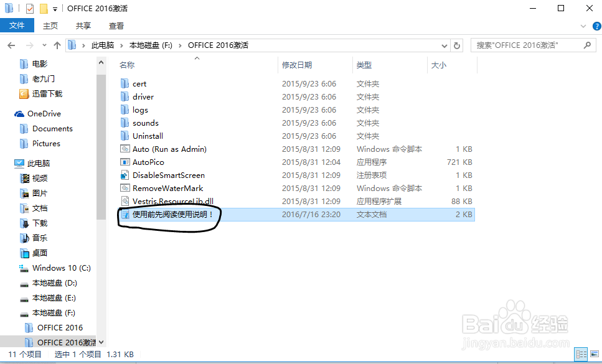Switch to the 查看 ribbon tab
602x364 pixels.
pyautogui.click(x=118, y=26)
